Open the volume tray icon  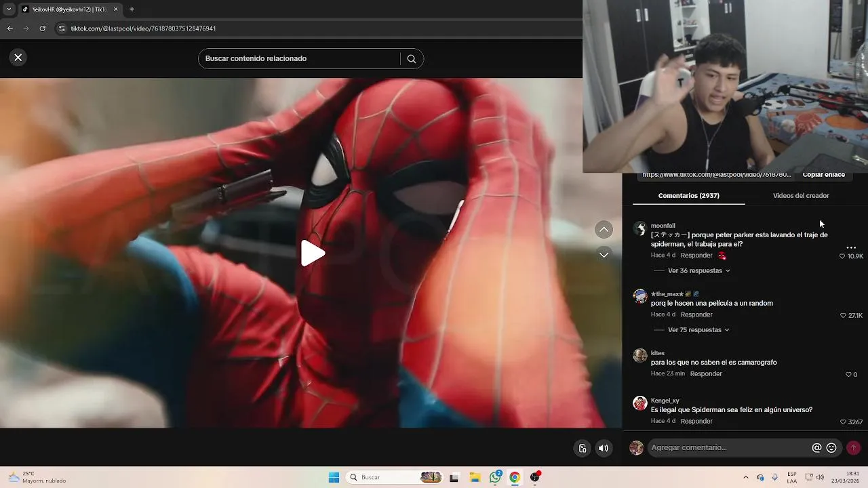coord(821,477)
